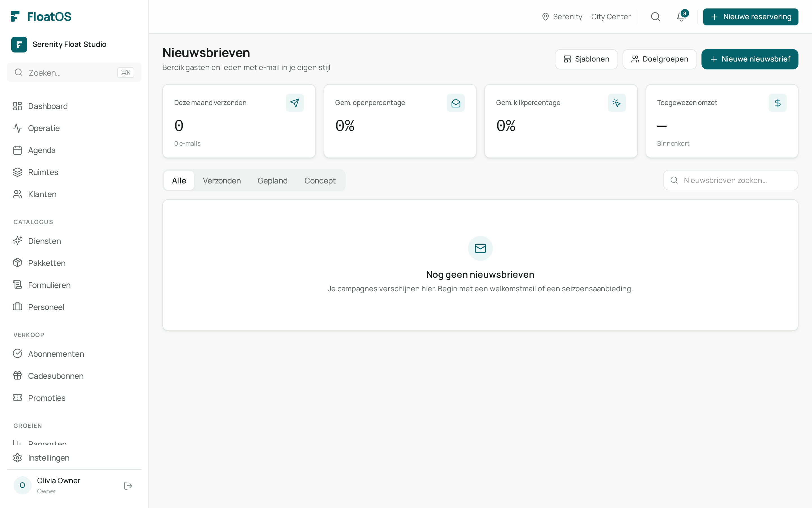Open the Sjablonen button
812x508 pixels.
(x=586, y=59)
